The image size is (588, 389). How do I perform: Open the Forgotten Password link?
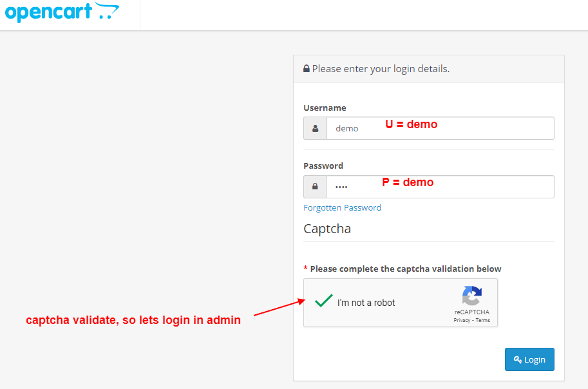[x=343, y=208]
